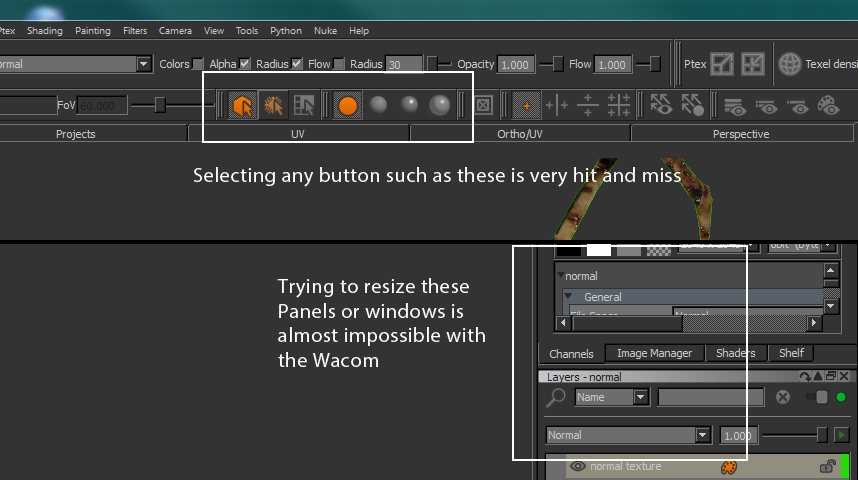858x480 pixels.
Task: Switch to the Perspective view tab
Action: coord(741,134)
